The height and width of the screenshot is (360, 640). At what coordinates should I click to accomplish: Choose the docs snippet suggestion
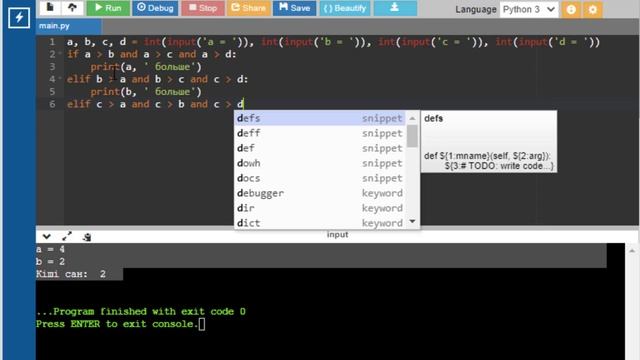[320, 178]
